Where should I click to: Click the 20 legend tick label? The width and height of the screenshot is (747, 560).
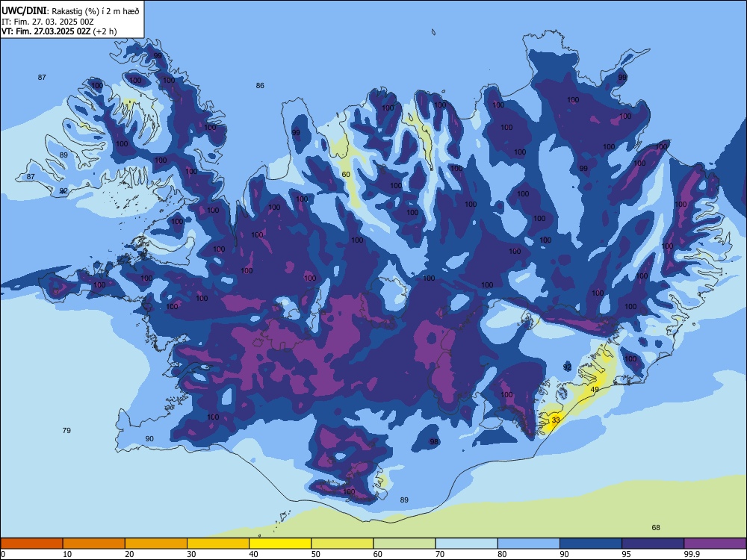129,554
